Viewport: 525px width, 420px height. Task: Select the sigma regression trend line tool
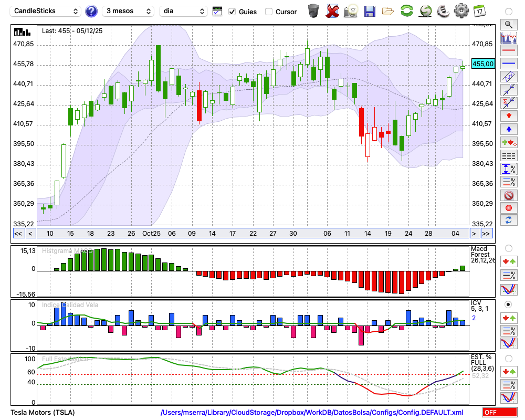[509, 102]
